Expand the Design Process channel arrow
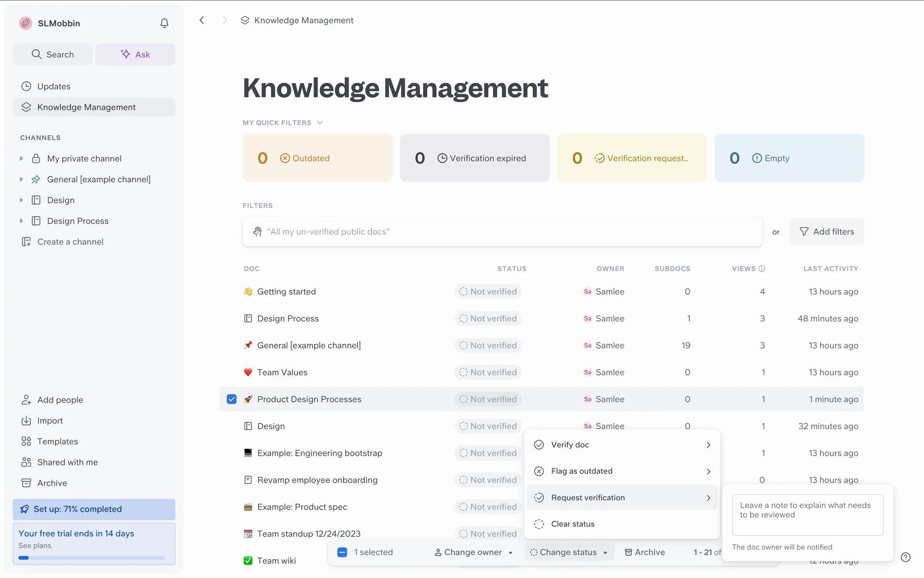Viewport: 924px width, 578px height. (x=21, y=221)
